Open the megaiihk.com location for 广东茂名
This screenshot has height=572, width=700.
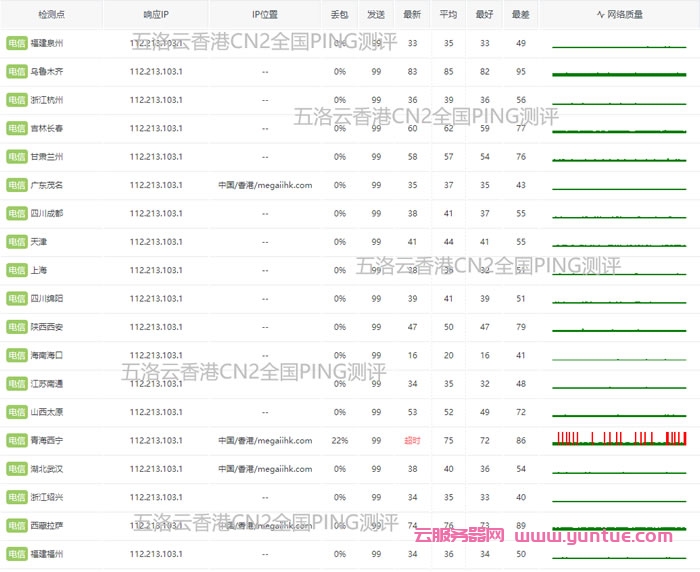point(265,185)
